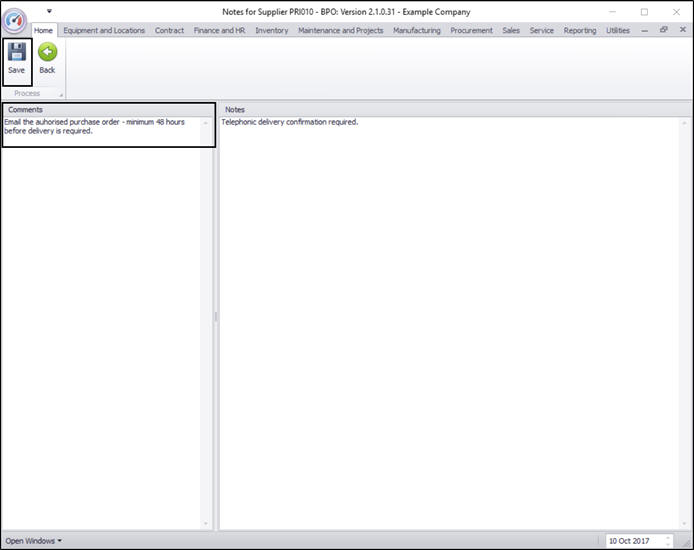This screenshot has height=550, width=694.
Task: Expand the Process group launcher
Action: pyautogui.click(x=61, y=95)
